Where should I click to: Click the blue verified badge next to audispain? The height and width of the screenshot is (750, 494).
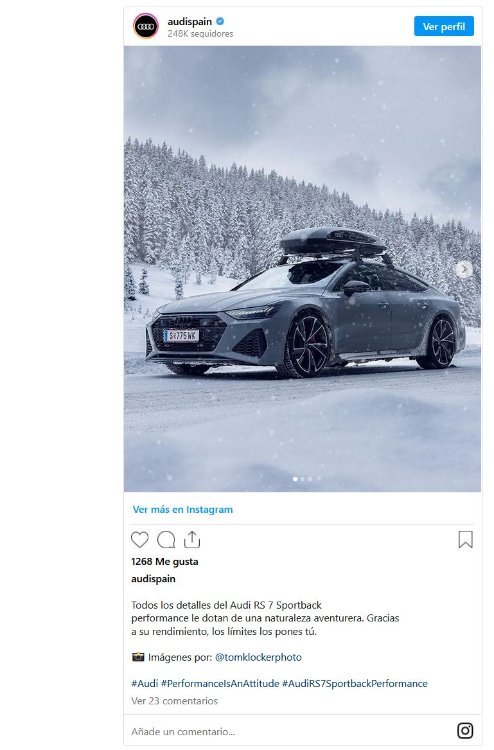click(x=220, y=21)
